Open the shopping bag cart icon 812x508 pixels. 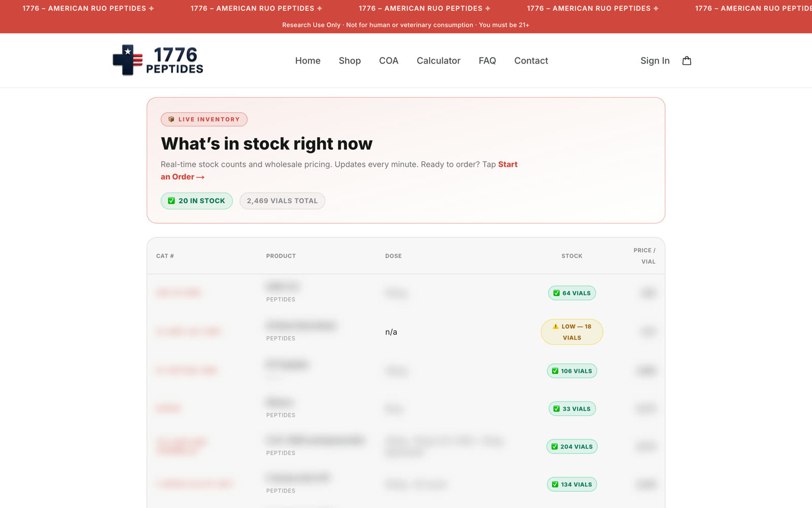pyautogui.click(x=687, y=60)
